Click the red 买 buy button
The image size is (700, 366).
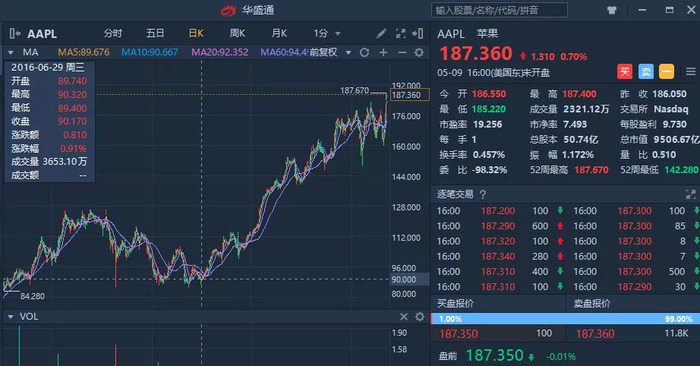[625, 71]
